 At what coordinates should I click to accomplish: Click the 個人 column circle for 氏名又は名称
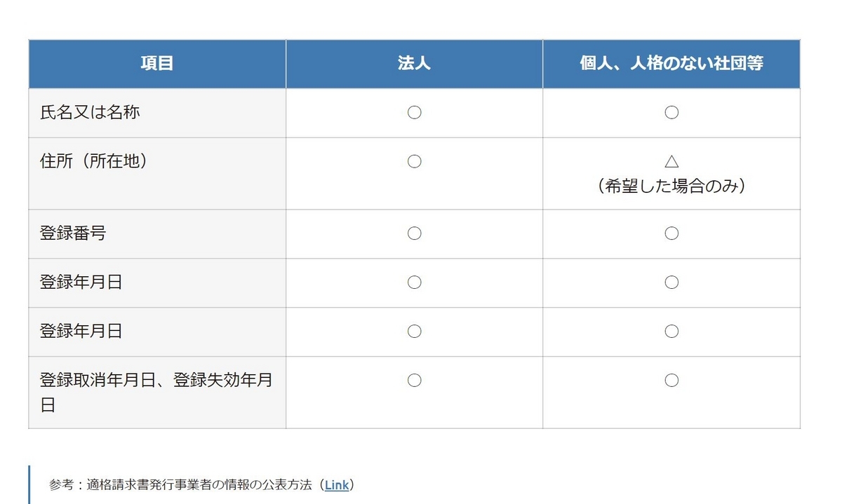pos(671,113)
